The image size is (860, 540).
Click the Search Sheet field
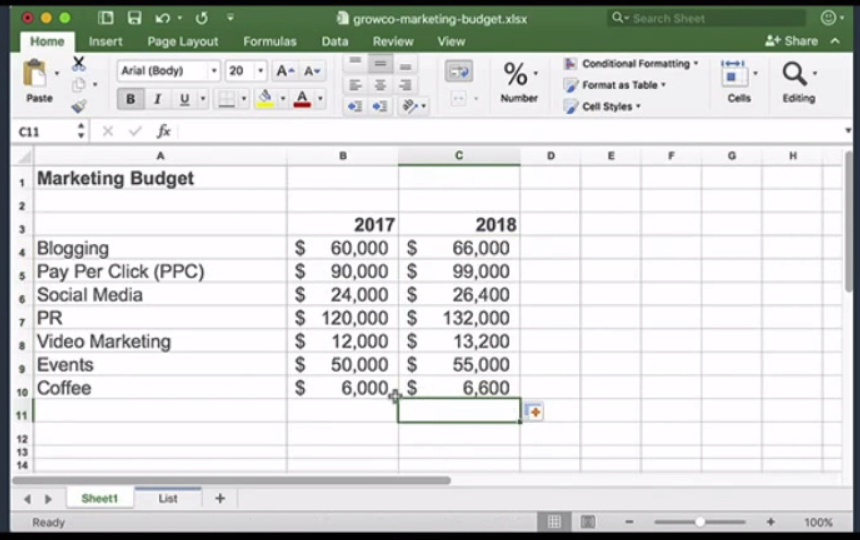click(706, 18)
